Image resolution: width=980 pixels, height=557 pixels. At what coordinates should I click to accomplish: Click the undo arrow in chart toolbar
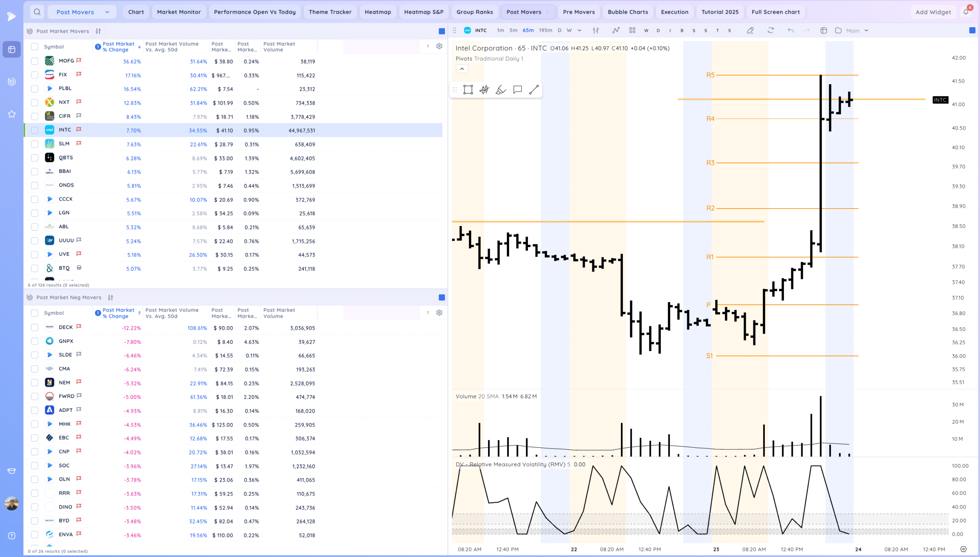pos(791,30)
